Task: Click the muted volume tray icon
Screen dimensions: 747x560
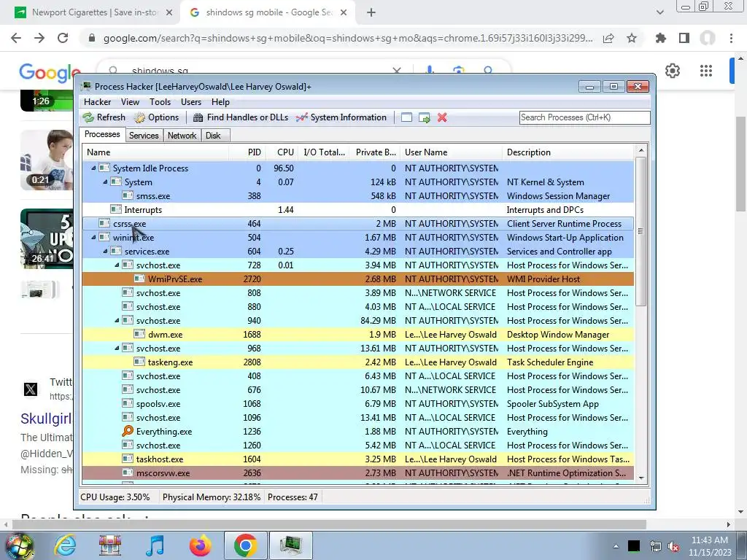Action: tap(673, 546)
